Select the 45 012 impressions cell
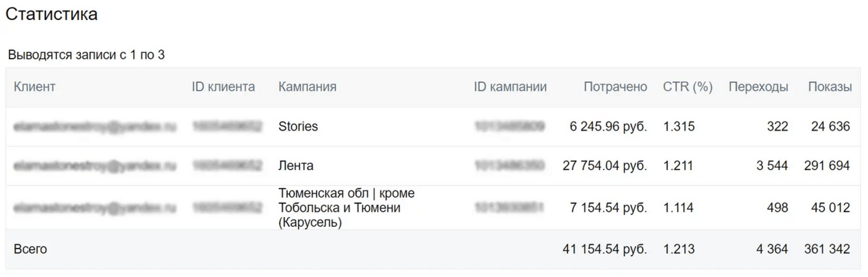This screenshot has width=868, height=277. coord(830,208)
